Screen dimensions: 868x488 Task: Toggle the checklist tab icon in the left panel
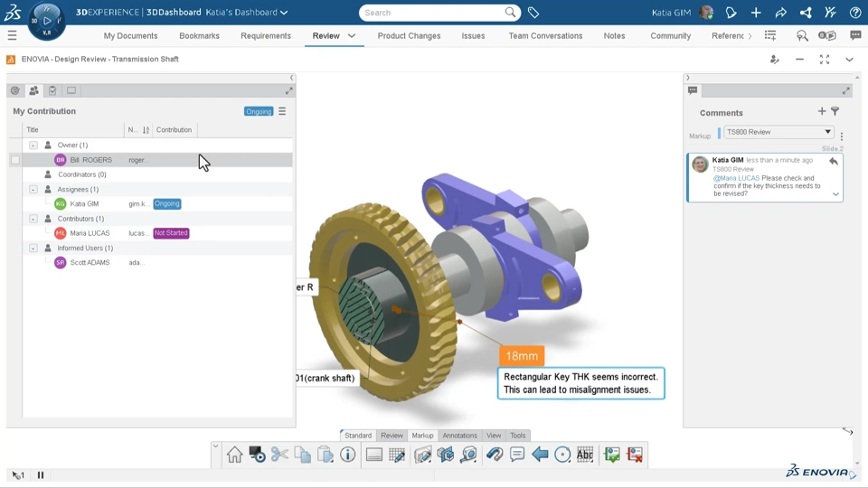tap(52, 90)
